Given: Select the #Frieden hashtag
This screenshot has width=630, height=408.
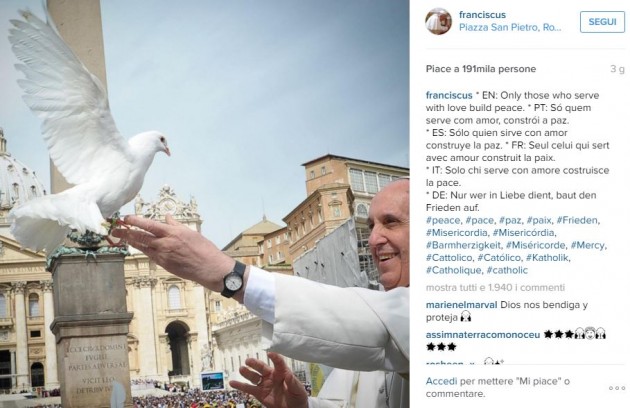Looking at the screenshot, I should [578, 220].
